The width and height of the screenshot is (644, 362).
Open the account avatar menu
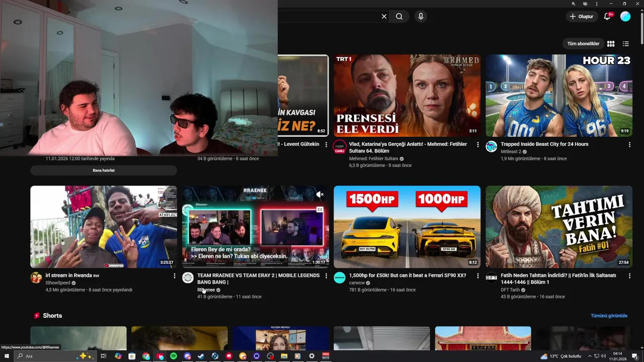[625, 17]
